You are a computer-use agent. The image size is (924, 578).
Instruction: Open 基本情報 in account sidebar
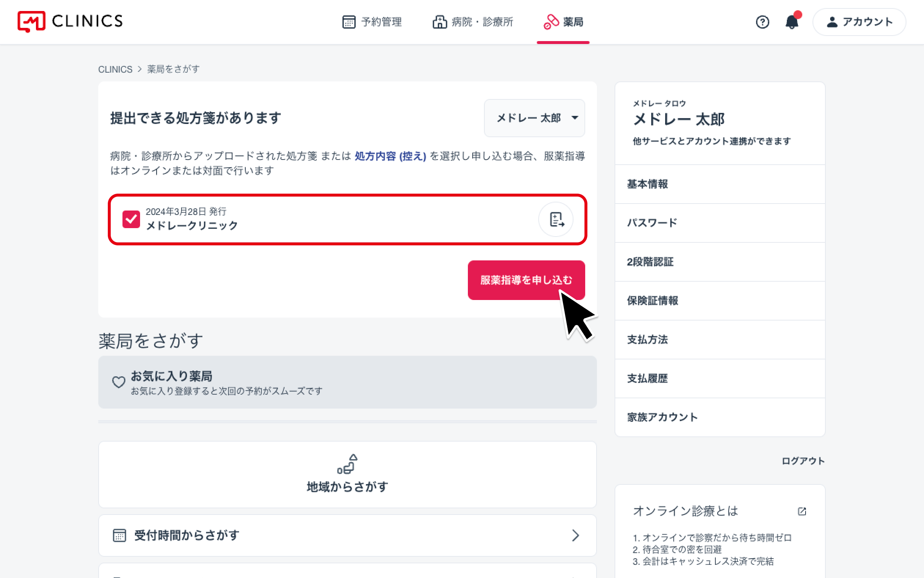point(719,184)
